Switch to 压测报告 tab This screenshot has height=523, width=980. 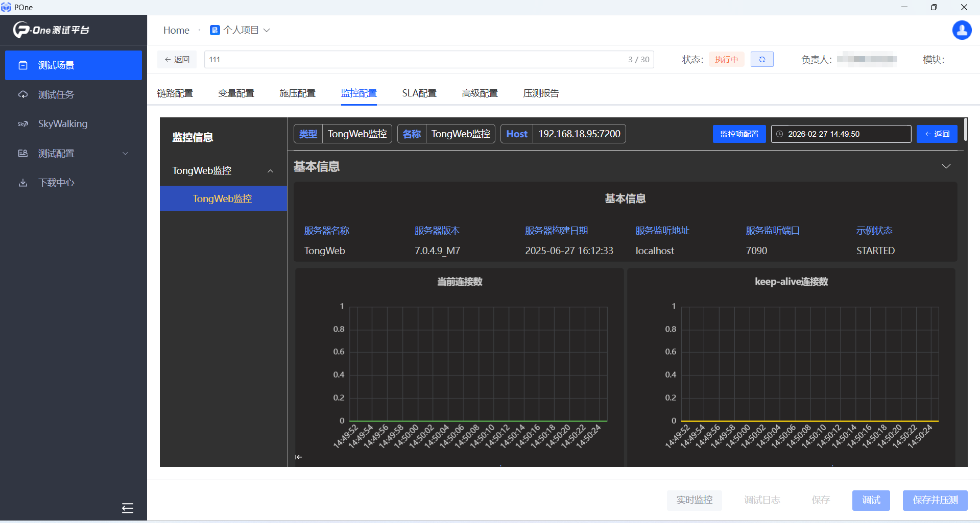point(541,93)
